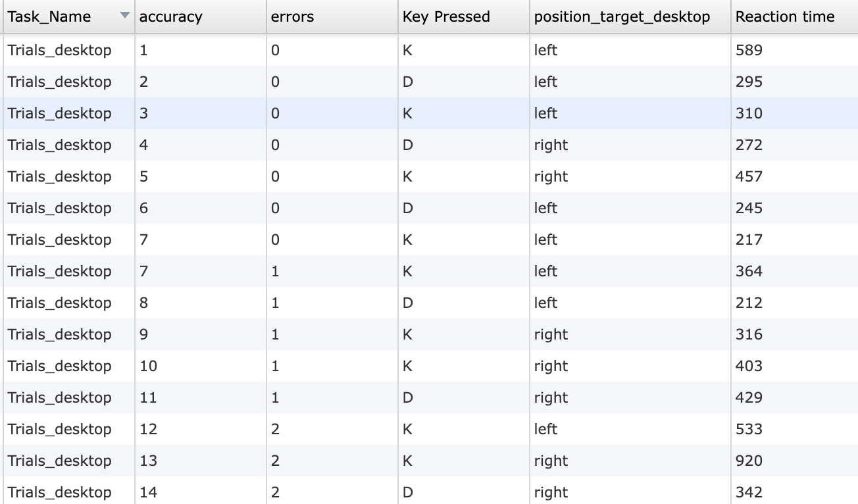The image size is (858, 504).
Task: Click the Reaction time column header
Action: coord(784,17)
